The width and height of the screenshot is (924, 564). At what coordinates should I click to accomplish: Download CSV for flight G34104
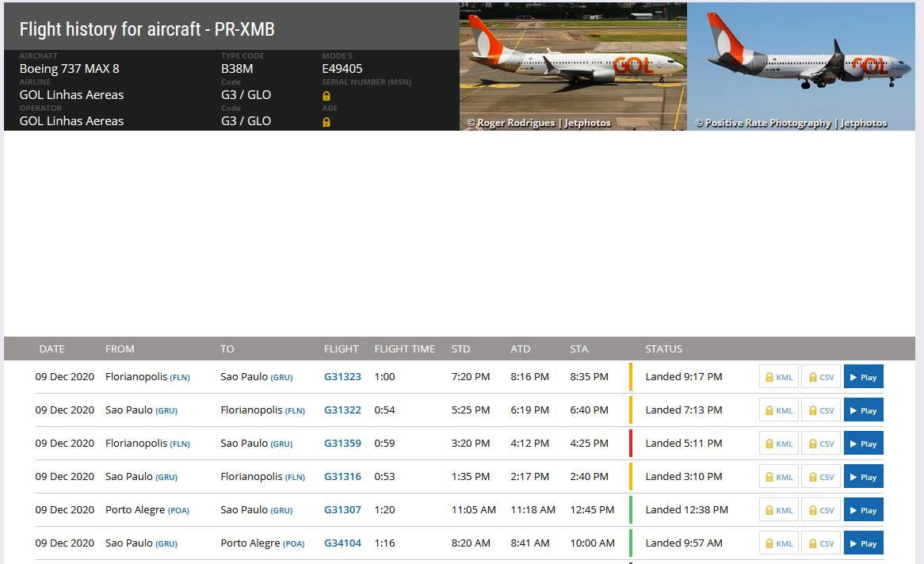tap(821, 543)
